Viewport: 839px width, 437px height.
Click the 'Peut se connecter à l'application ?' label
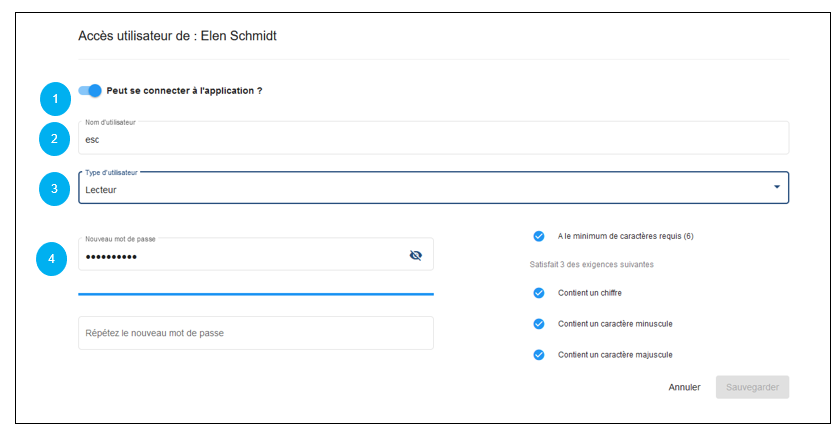(x=184, y=91)
